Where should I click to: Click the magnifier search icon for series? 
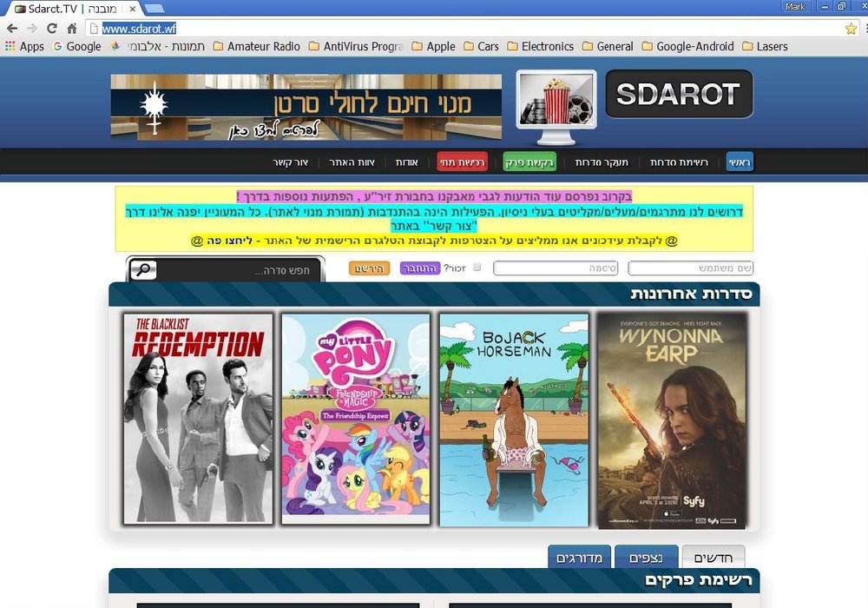143,269
